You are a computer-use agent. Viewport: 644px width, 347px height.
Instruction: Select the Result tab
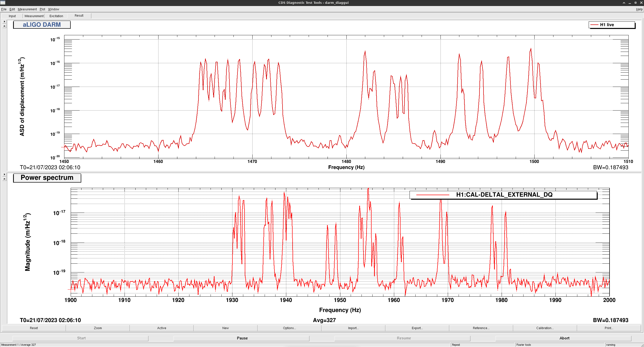[79, 16]
